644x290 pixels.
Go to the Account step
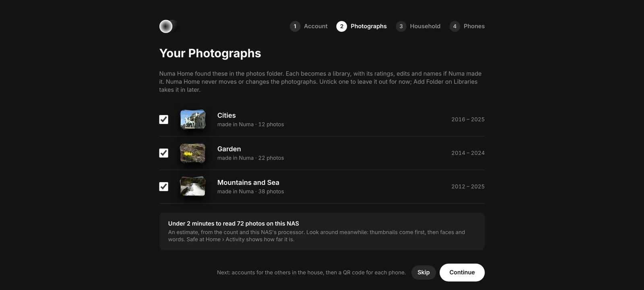(309, 26)
